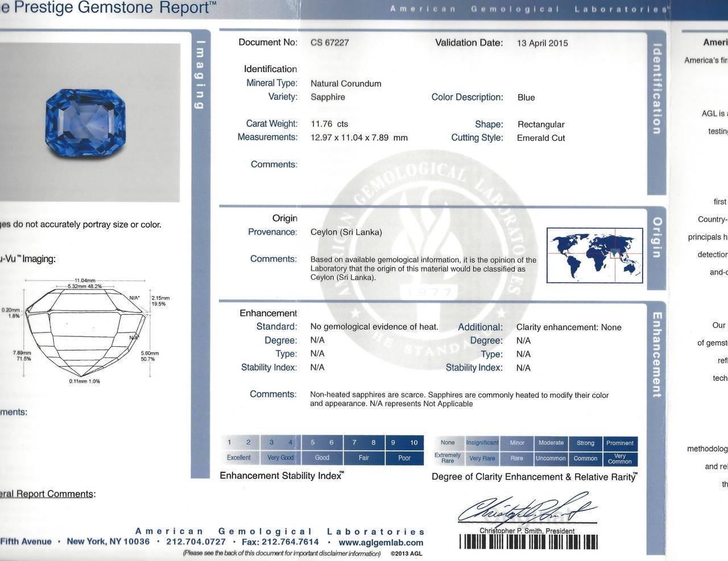
Task: Click the color description value 'Blue'
Action: click(x=526, y=98)
